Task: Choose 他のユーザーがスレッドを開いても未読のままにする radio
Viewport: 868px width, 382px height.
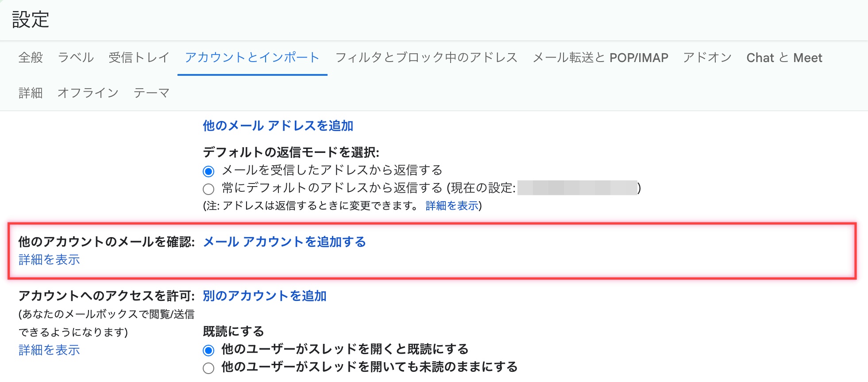Action: click(x=208, y=368)
